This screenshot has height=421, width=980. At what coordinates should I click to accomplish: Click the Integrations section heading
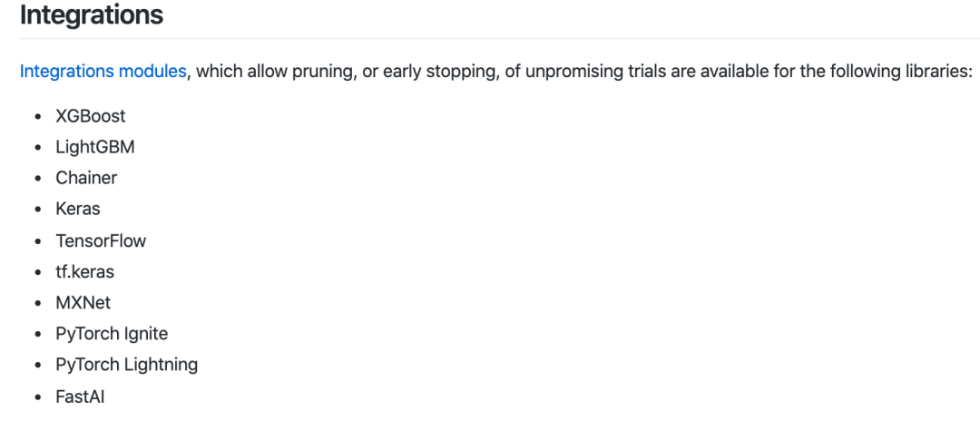point(92,15)
